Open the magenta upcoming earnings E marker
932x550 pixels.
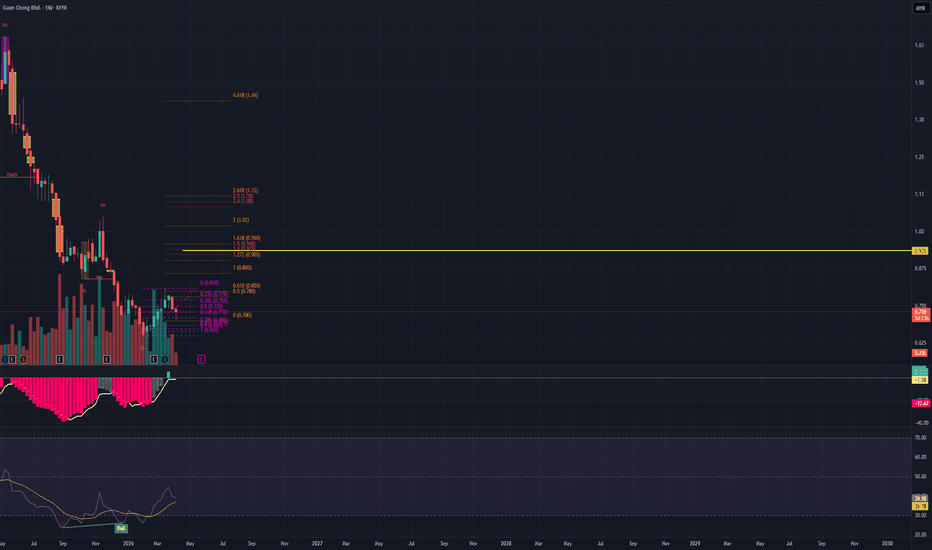click(x=201, y=359)
